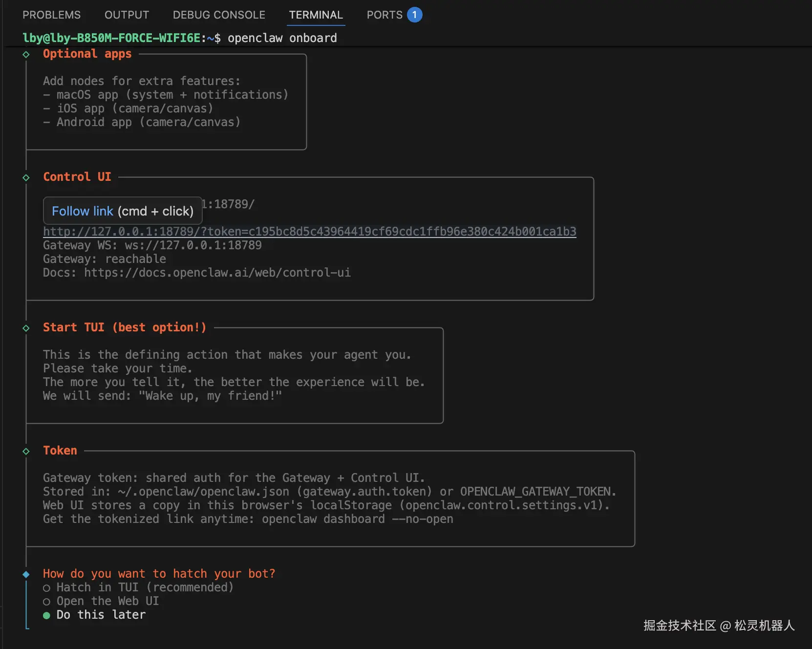Image resolution: width=812 pixels, height=649 pixels.
Task: Click the 'openclaw dashboard --no-open' command line
Action: click(x=248, y=519)
